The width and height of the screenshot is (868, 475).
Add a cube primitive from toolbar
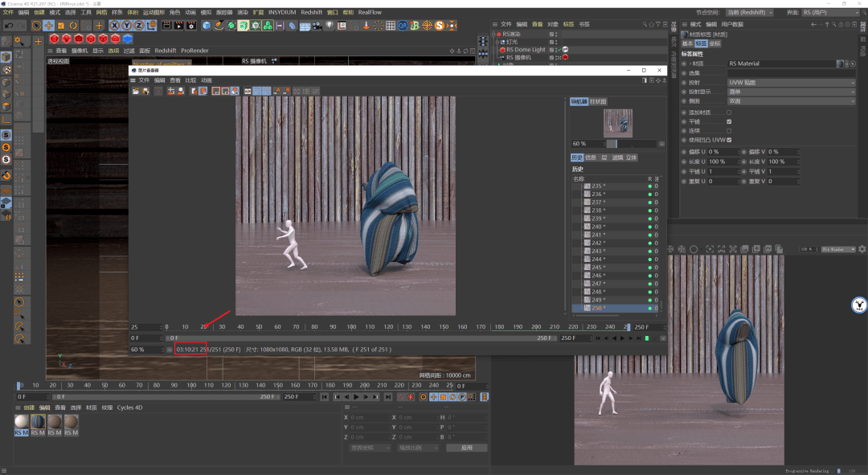pyautogui.click(x=207, y=26)
